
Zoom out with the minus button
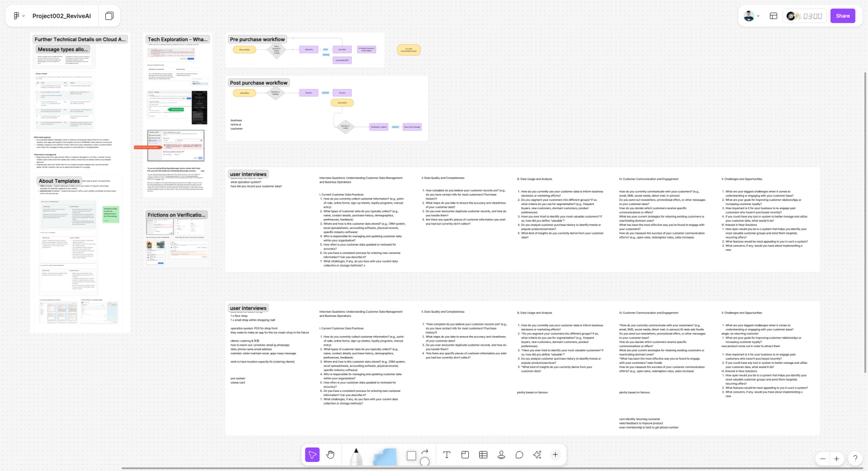pos(823,459)
